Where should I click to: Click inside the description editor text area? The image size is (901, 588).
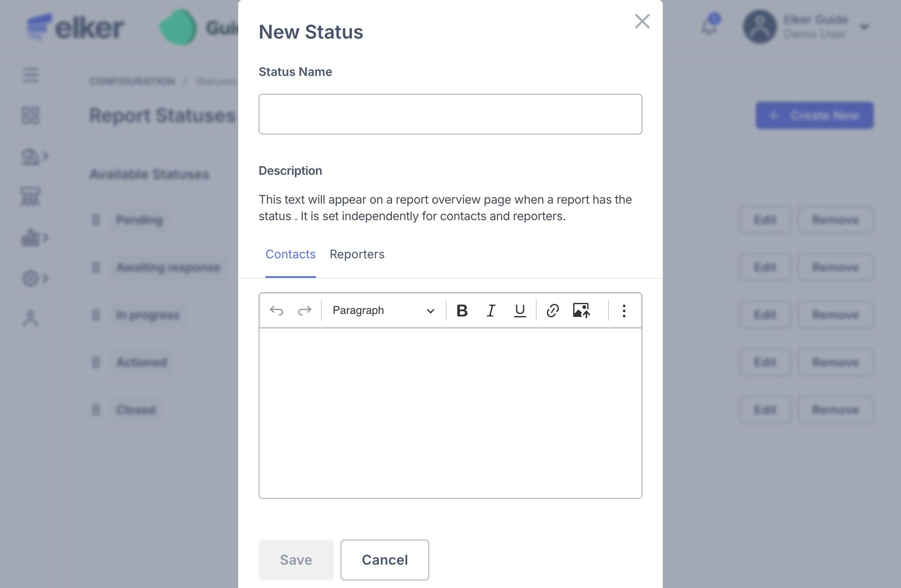(450, 413)
